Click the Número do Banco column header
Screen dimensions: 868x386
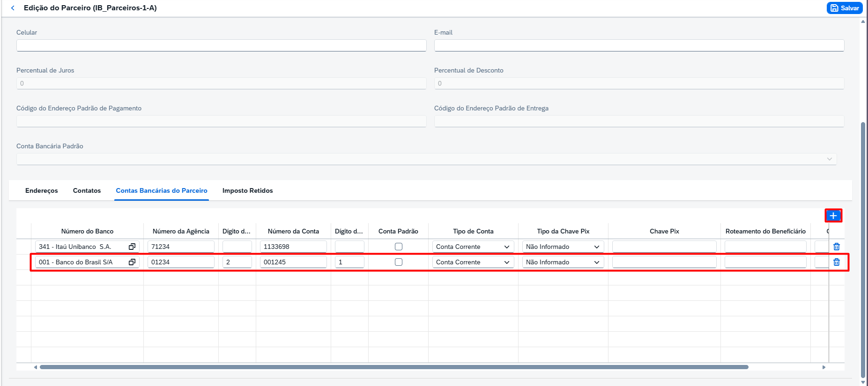point(87,231)
